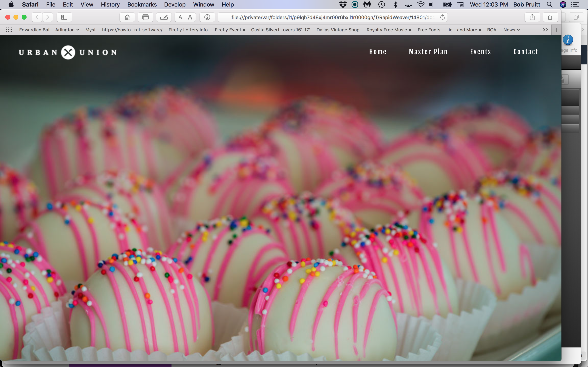Go to the Master Plan page

pos(428,52)
